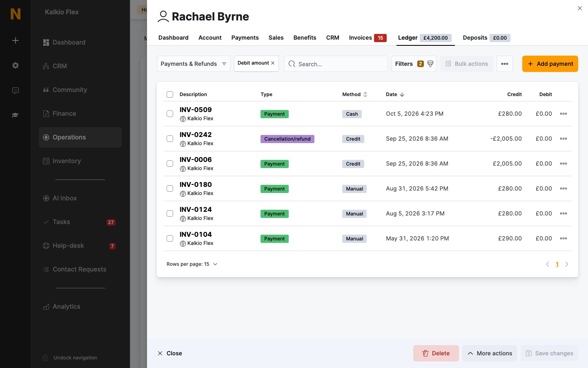Open settings gear in left sidebar
Viewport: 588px width, 368px height.
pos(16,65)
